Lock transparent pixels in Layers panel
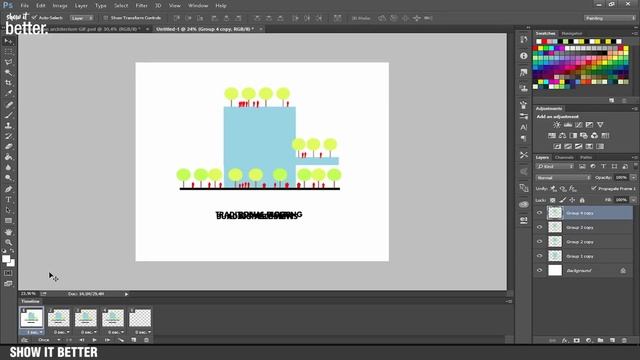This screenshot has height=360, width=640. click(552, 200)
